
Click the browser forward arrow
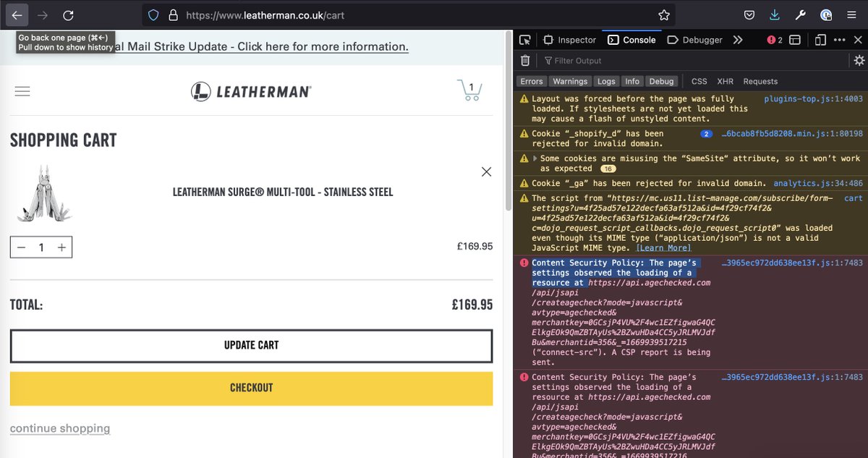coord(43,14)
